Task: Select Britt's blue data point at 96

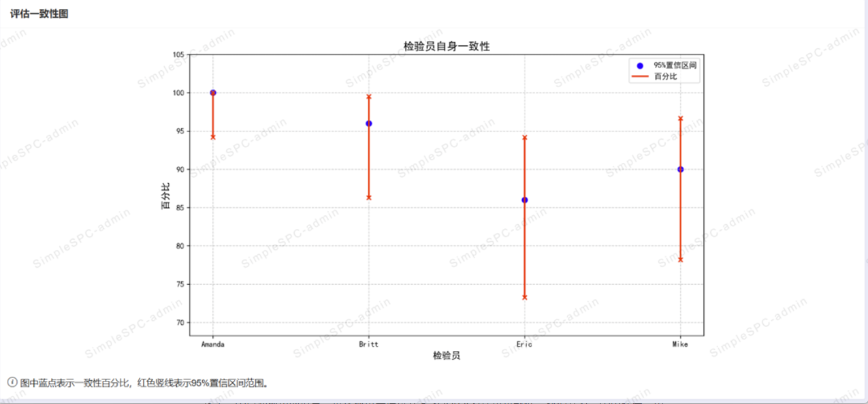Action: pyautogui.click(x=369, y=123)
